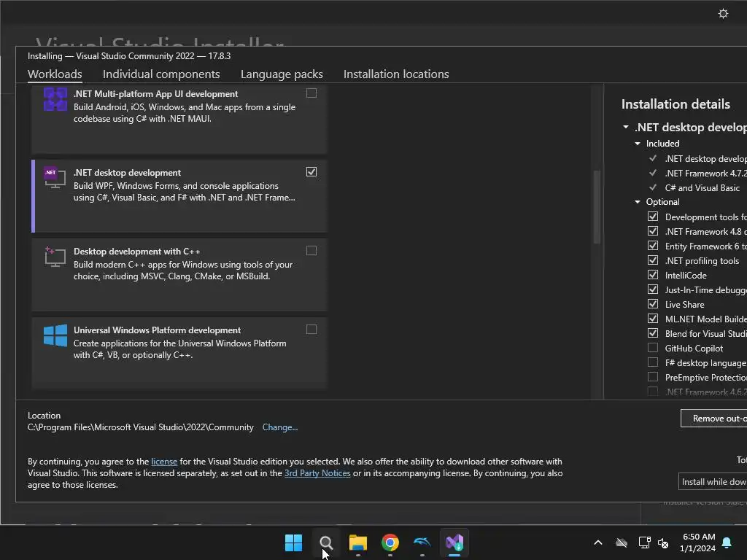Enable GitHub Copilot component
This screenshot has width=747, height=560.
pyautogui.click(x=653, y=348)
